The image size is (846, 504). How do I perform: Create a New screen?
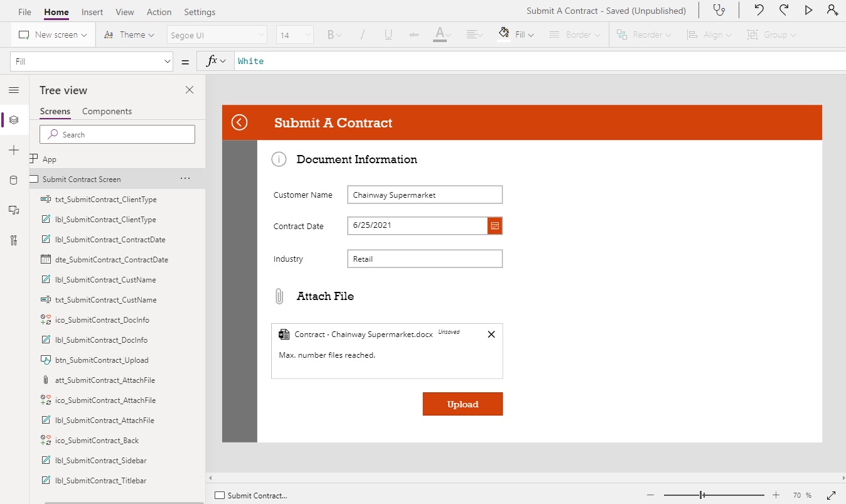point(53,35)
